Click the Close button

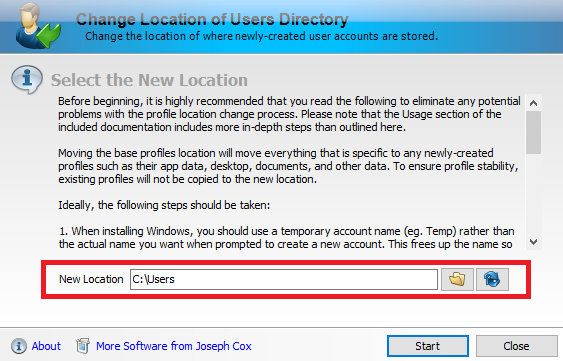516,346
